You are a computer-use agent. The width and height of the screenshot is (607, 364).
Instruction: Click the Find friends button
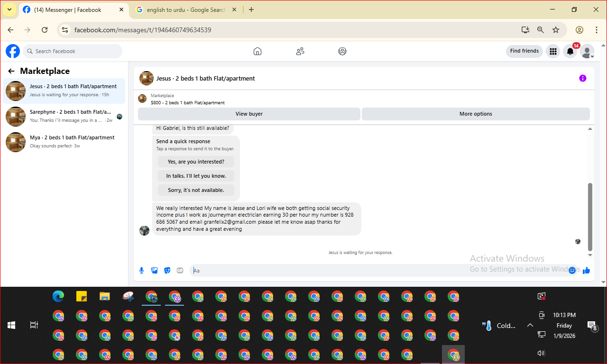(524, 51)
